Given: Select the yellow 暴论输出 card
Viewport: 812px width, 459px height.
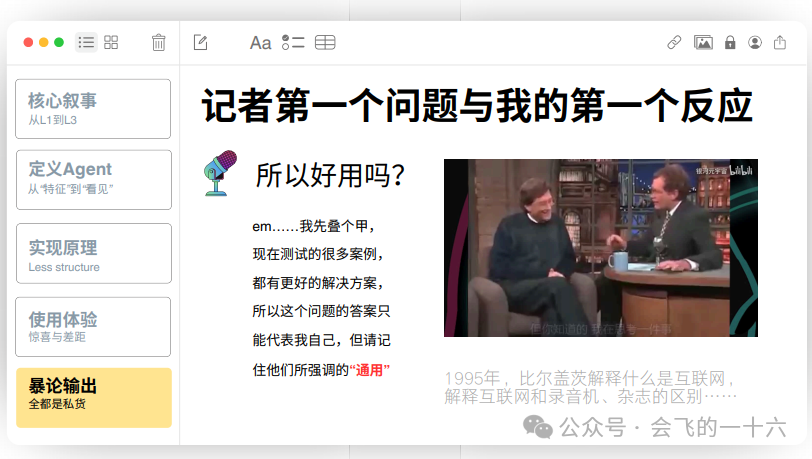Looking at the screenshot, I should pyautogui.click(x=94, y=398).
